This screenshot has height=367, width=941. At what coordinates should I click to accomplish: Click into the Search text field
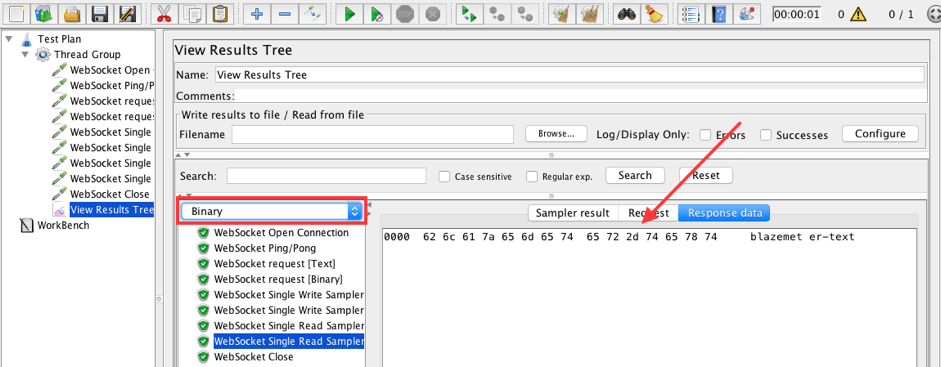tap(326, 176)
